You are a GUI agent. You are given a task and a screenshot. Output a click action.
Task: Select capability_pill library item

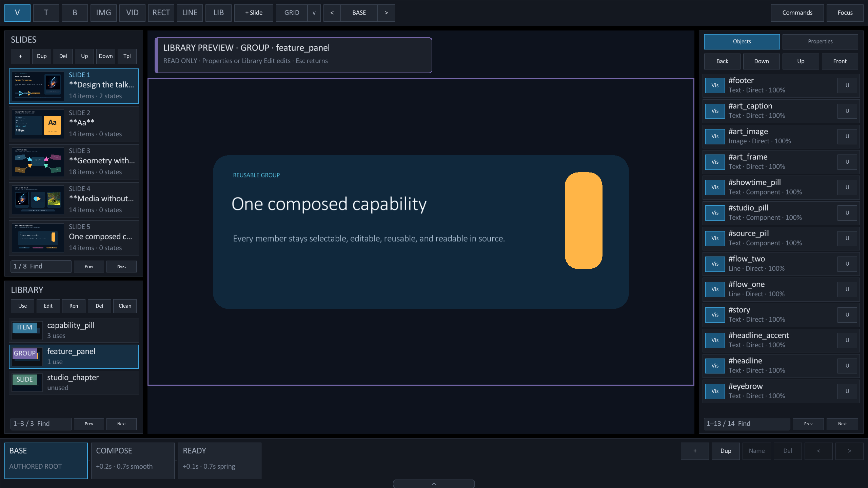coord(74,330)
